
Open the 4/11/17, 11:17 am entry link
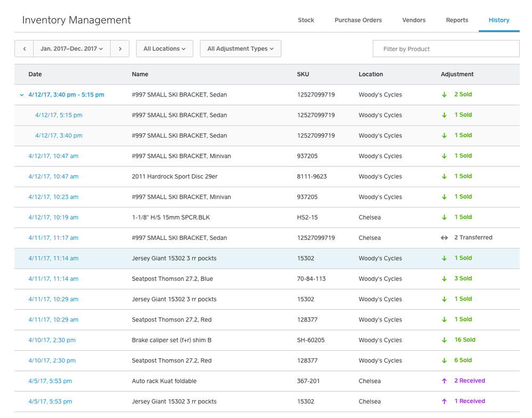click(x=53, y=238)
